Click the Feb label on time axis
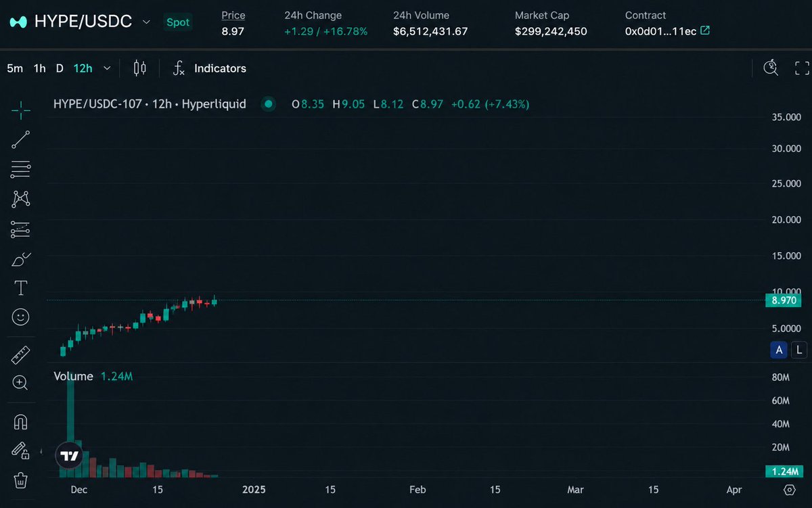The height and width of the screenshot is (508, 812). [x=418, y=490]
